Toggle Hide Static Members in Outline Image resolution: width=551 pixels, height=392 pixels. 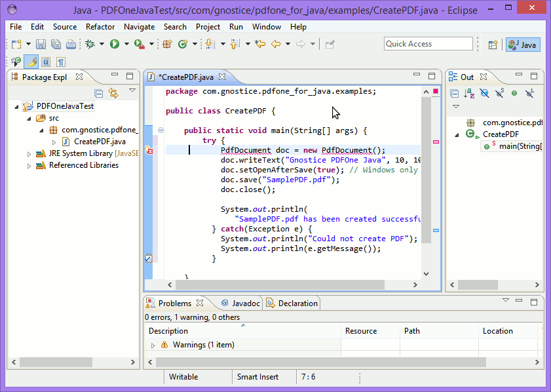499,93
